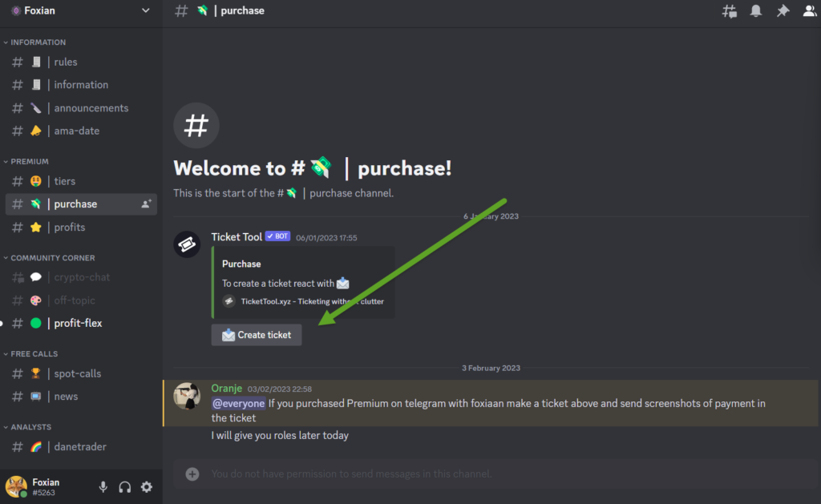Go to the profit-flex channel
Image resolution: width=821 pixels, height=504 pixels.
78,323
